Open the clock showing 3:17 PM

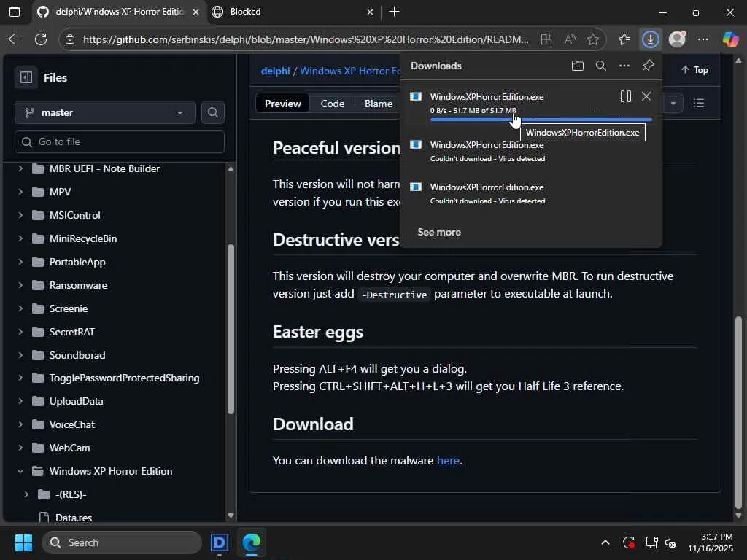click(x=711, y=542)
